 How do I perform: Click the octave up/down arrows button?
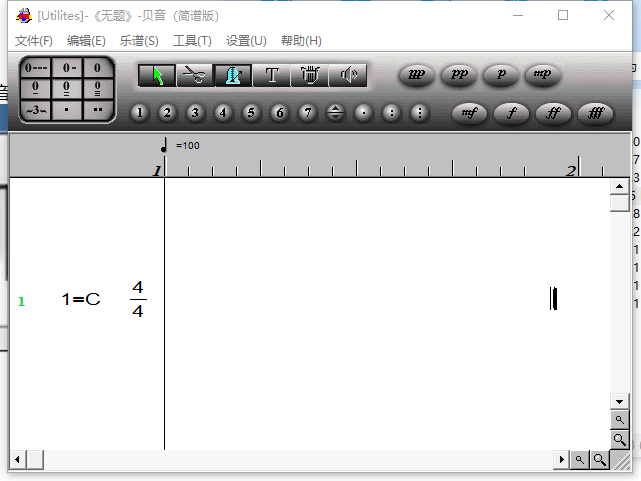click(x=335, y=113)
